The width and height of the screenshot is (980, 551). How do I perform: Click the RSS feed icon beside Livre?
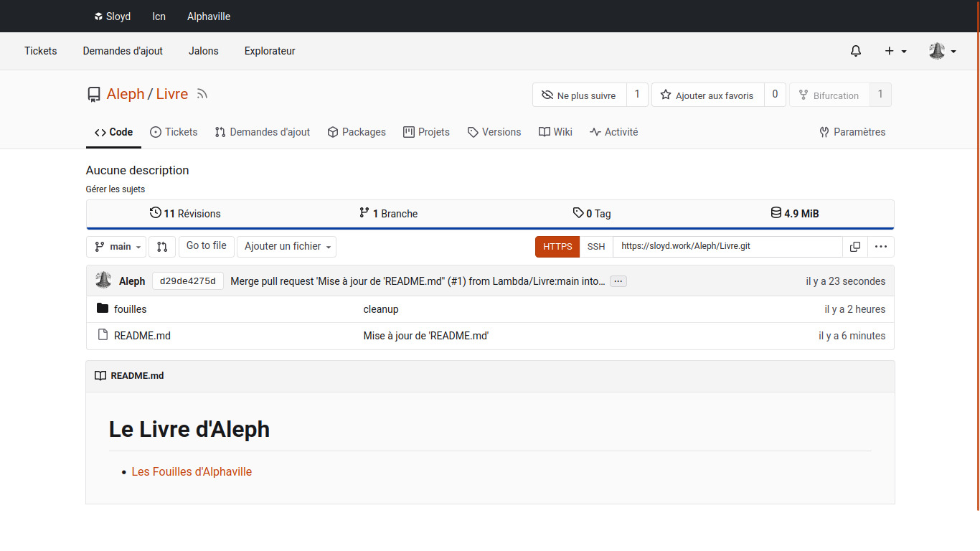pos(202,94)
